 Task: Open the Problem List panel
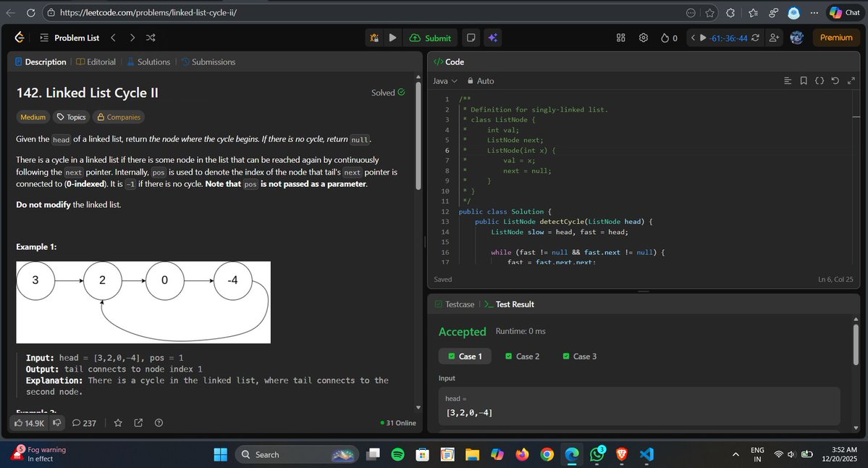(69, 38)
